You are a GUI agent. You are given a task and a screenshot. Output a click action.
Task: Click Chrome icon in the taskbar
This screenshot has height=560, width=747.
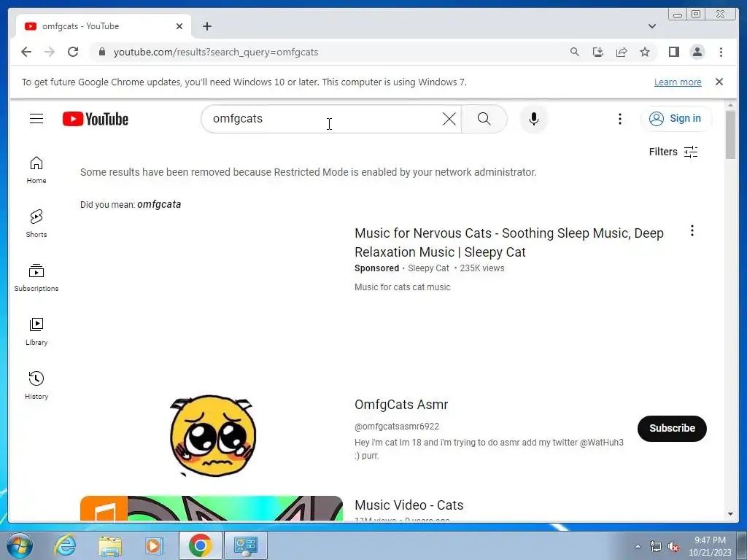pos(200,545)
